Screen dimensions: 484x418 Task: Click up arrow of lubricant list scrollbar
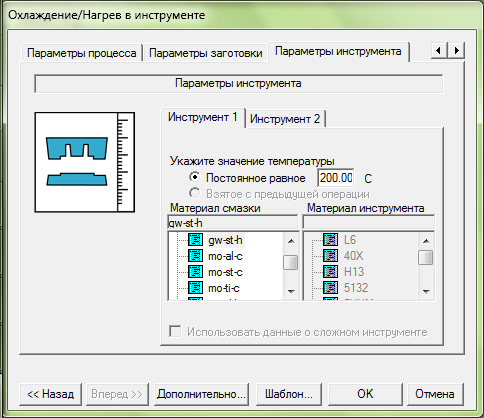pyautogui.click(x=291, y=241)
